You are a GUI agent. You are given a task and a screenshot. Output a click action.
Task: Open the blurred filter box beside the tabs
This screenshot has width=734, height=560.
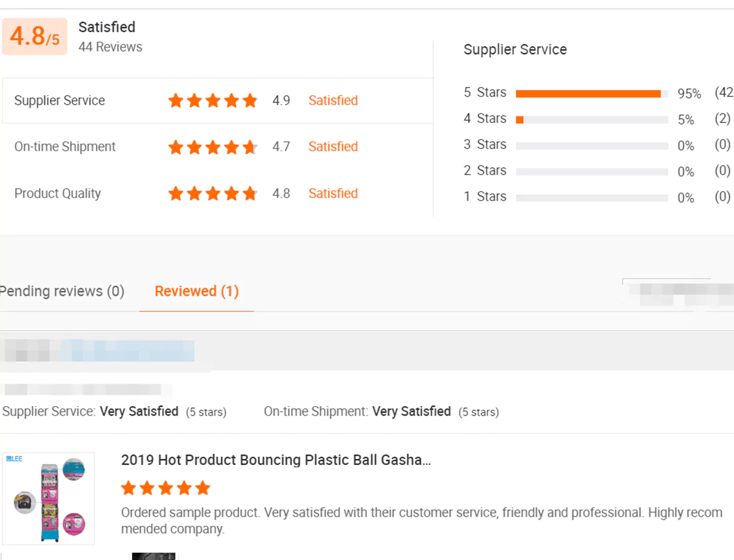pos(677,293)
